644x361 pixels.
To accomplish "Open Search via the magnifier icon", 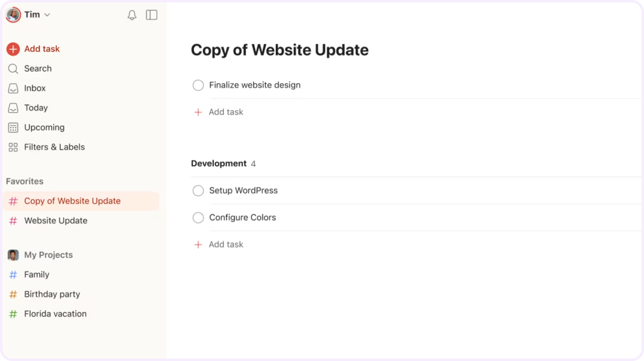I will pyautogui.click(x=13, y=69).
